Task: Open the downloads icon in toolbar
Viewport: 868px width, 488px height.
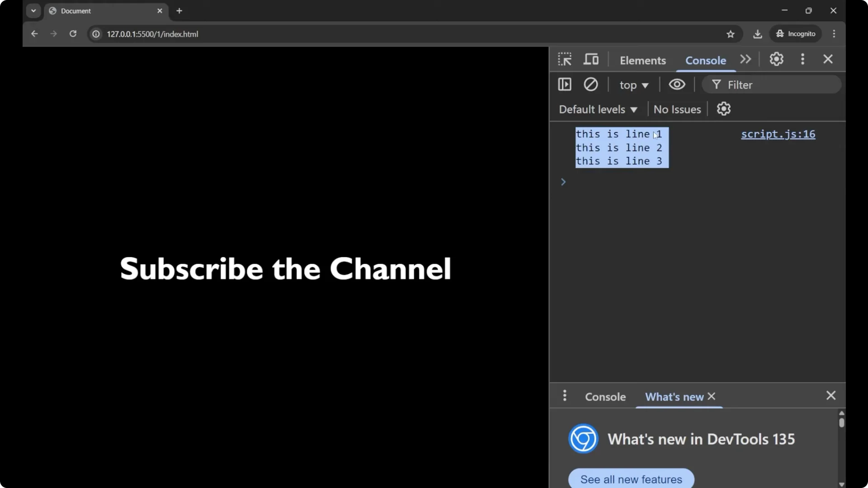Action: [x=758, y=34]
